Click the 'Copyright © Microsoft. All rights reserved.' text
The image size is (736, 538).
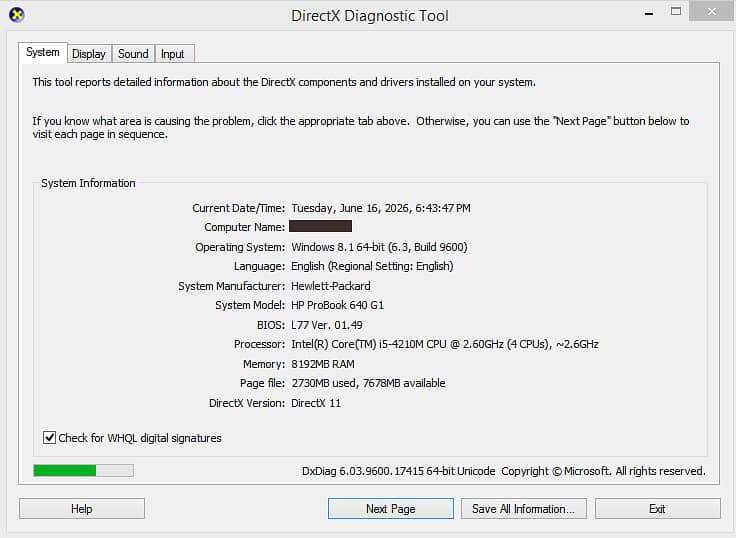coord(604,471)
